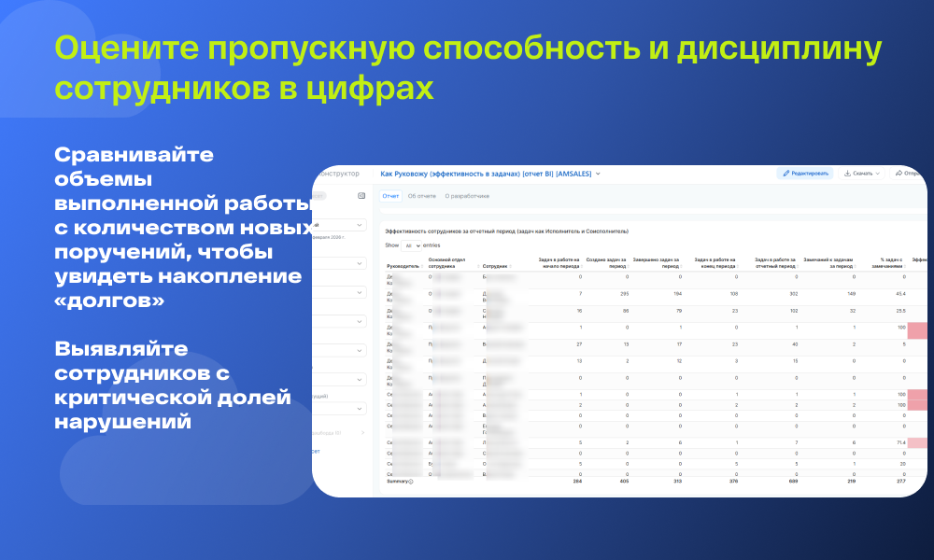Click the report title Как Руковожу link
Image resolution: width=934 pixels, height=560 pixels.
point(486,174)
